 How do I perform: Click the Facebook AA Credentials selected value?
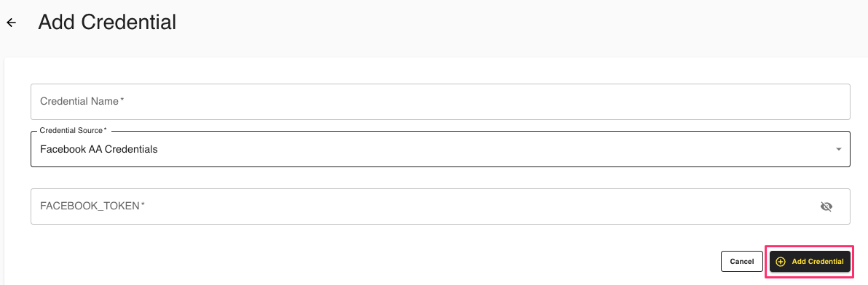(x=99, y=149)
